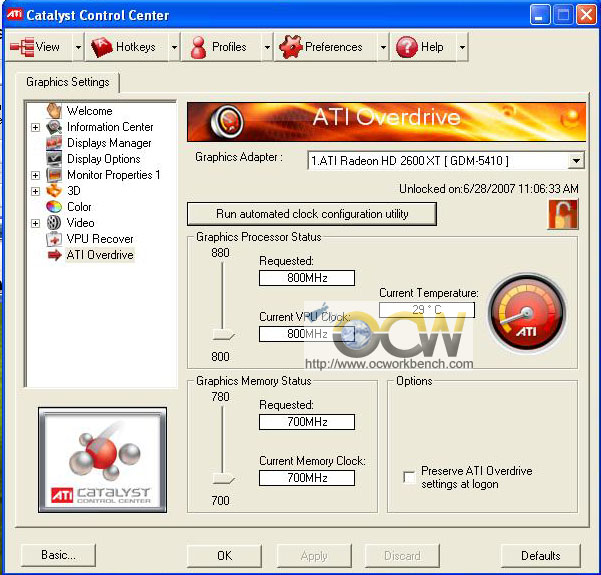Click the Catalyst Control Center logo thumbnail

[x=102, y=460]
